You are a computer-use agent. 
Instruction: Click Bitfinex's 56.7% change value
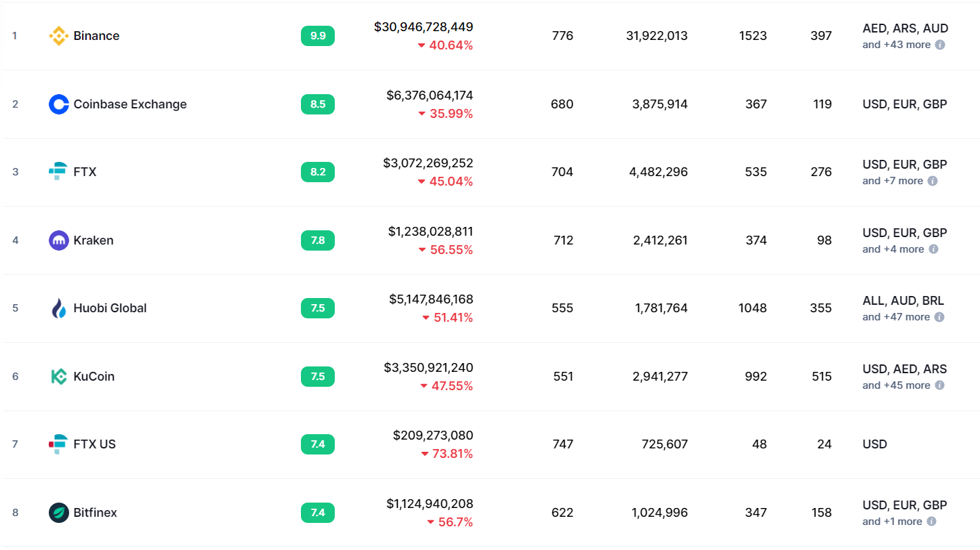click(x=455, y=522)
